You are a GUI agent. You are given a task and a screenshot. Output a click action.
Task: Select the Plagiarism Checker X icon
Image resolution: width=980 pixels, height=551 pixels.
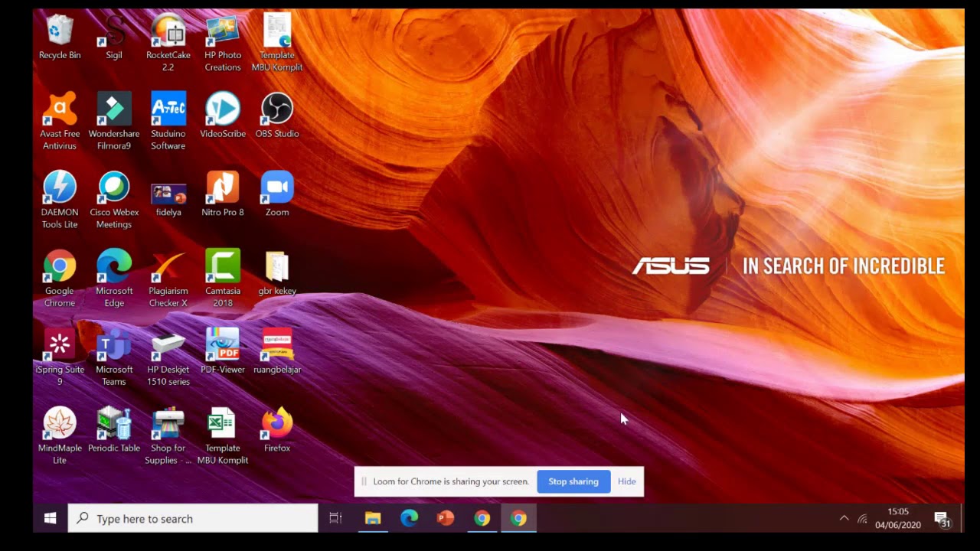(168, 279)
